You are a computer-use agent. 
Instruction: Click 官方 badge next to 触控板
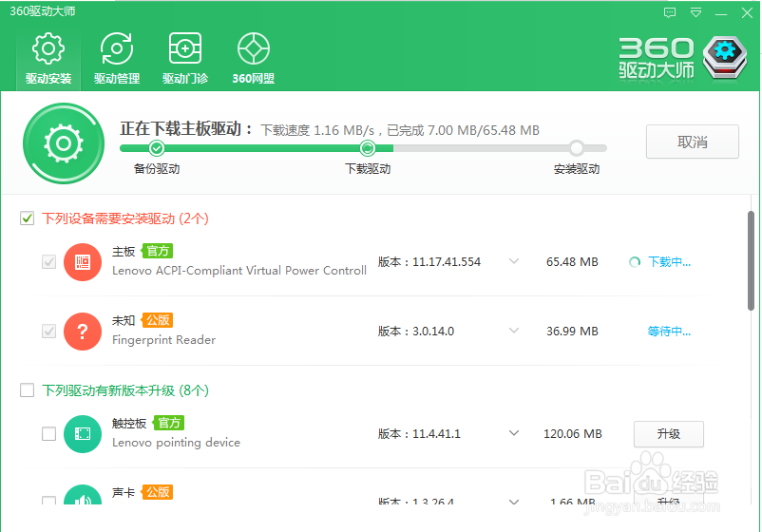(168, 423)
